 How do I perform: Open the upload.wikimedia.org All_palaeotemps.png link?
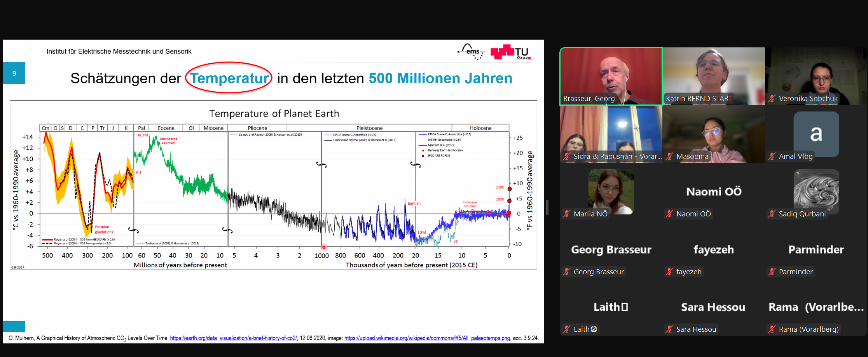427,338
